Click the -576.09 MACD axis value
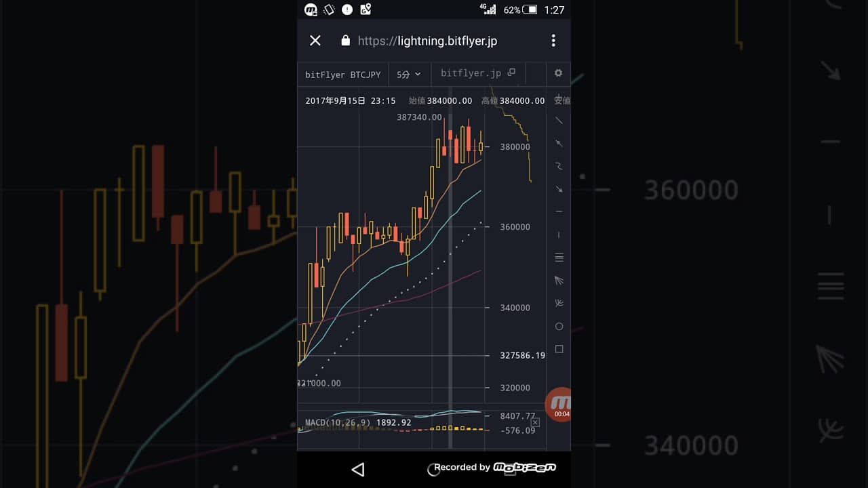Viewport: 868px width, 488px height. point(518,430)
